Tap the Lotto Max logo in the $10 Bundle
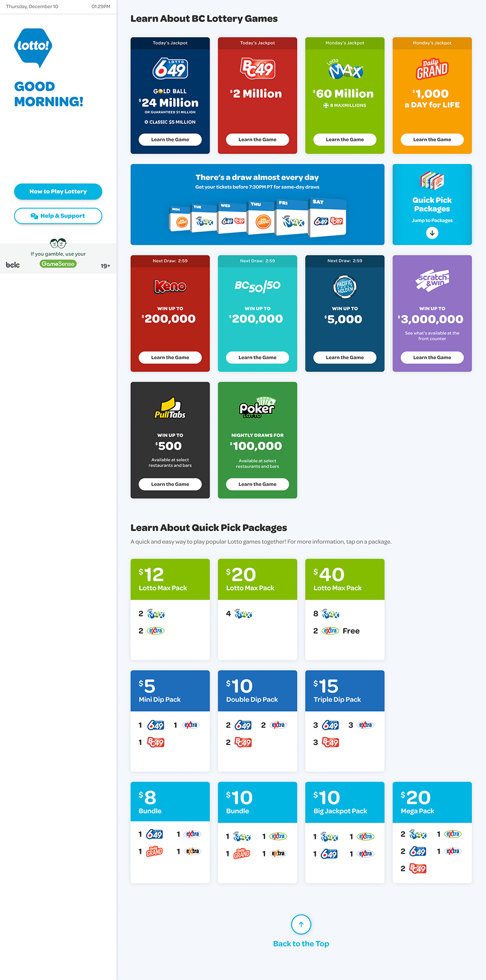Viewport: 486px width, 980px height. pos(242,836)
